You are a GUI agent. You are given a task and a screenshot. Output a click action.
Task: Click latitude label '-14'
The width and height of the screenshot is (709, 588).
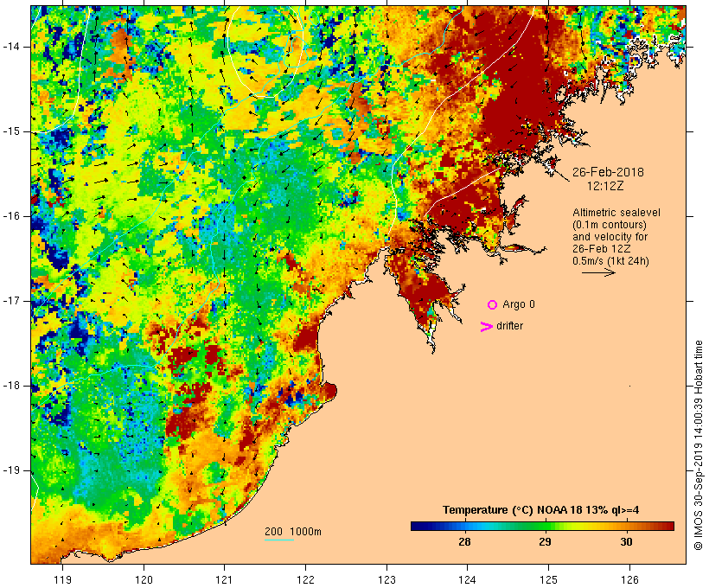click(11, 47)
